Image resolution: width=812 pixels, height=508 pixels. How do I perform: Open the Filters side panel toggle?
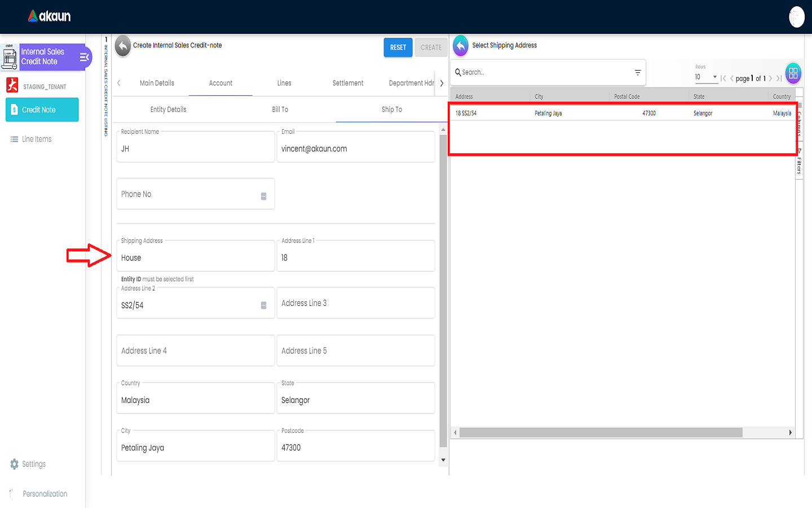(799, 163)
